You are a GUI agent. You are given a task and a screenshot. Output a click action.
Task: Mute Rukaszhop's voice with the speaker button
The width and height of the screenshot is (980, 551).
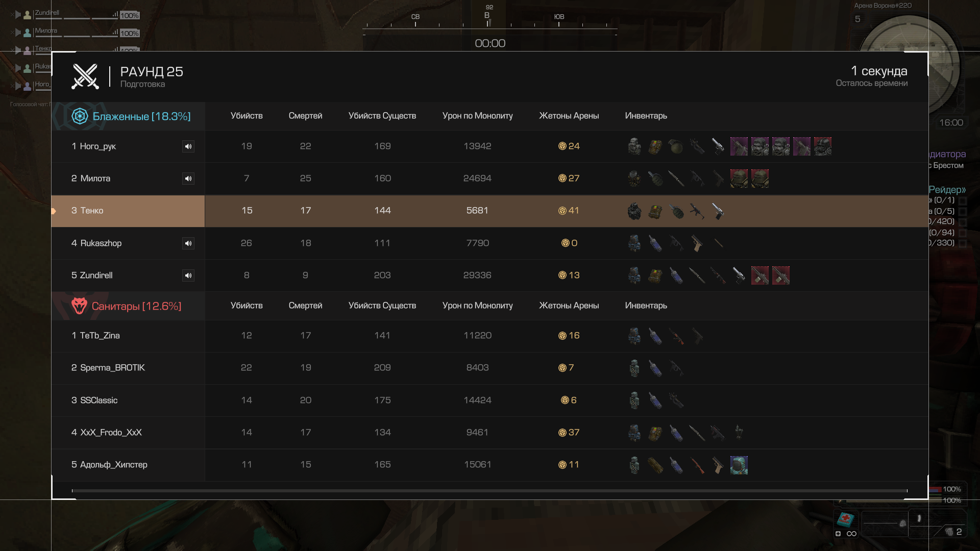coord(188,243)
